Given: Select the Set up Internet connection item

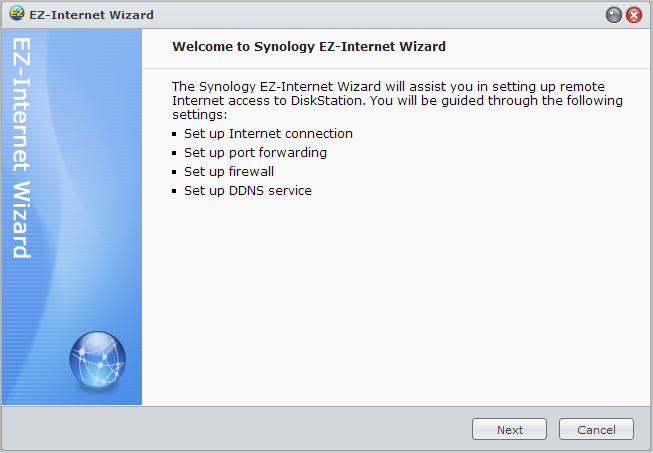Looking at the screenshot, I should pos(268,134).
